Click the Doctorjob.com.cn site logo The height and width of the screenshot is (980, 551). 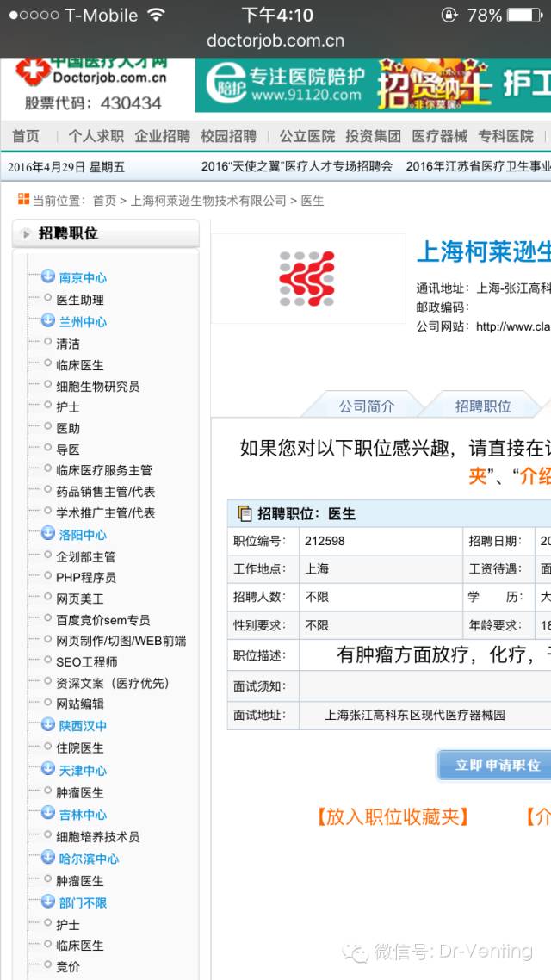(x=90, y=84)
